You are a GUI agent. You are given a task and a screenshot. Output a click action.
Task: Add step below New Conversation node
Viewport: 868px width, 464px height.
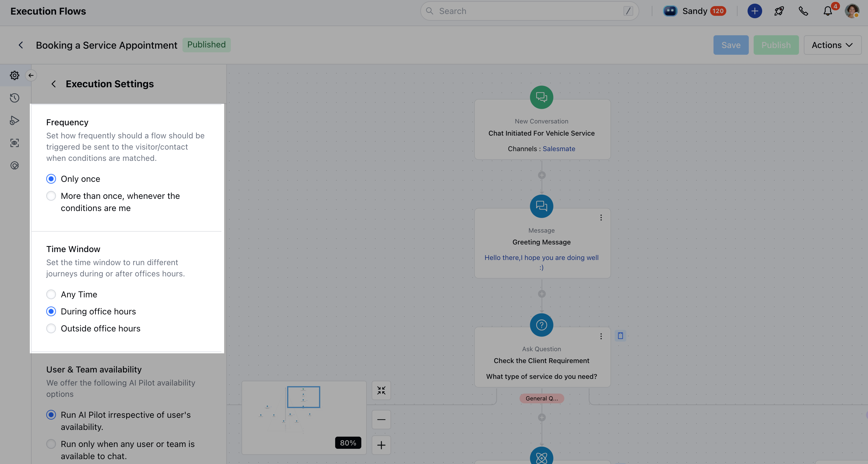542,175
